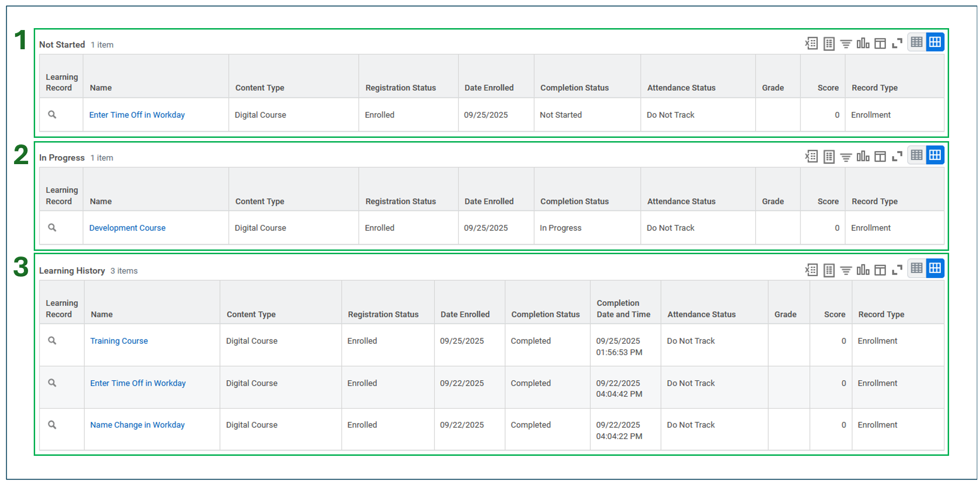This screenshot has height=483, width=980.
Task: Switch Not Started table to expanded grid view
Action: [x=935, y=42]
